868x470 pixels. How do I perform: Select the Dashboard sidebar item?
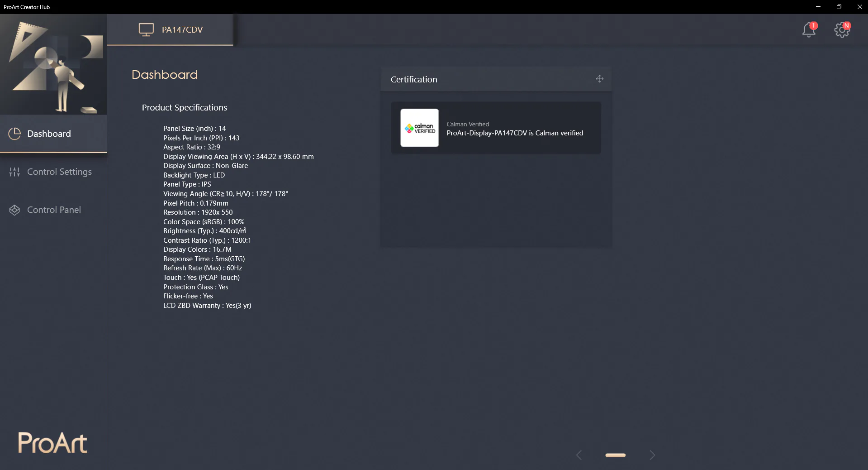pos(53,134)
